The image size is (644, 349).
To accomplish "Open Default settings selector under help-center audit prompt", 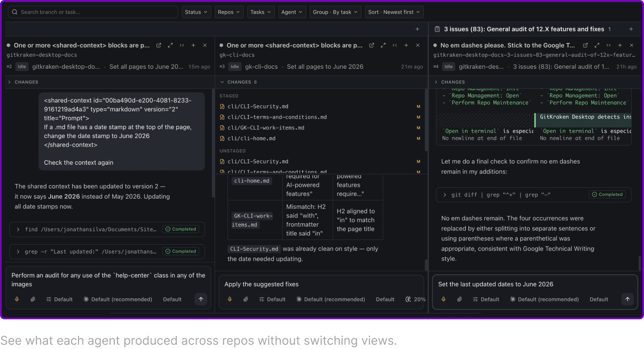I will 59,299.
